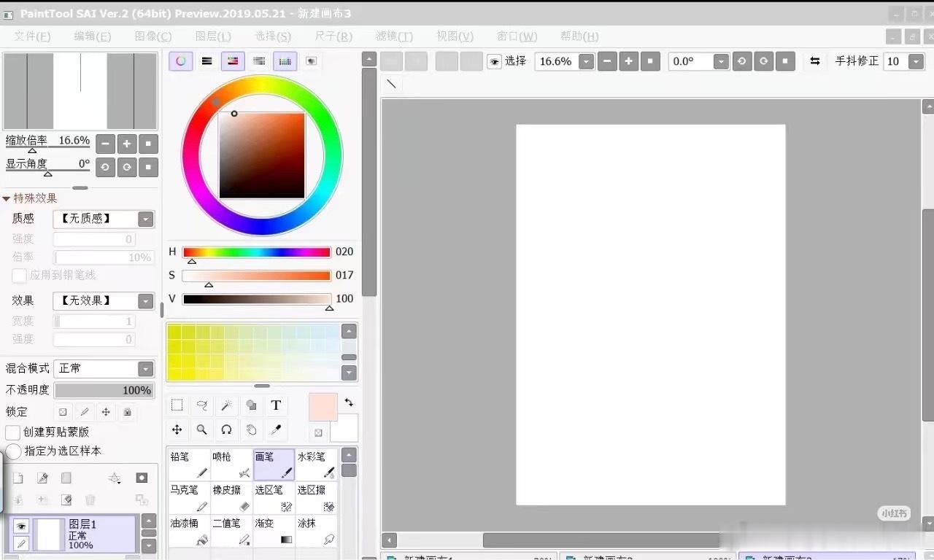934x560 pixels.
Task: Select the rectangular selection tool
Action: pyautogui.click(x=177, y=405)
